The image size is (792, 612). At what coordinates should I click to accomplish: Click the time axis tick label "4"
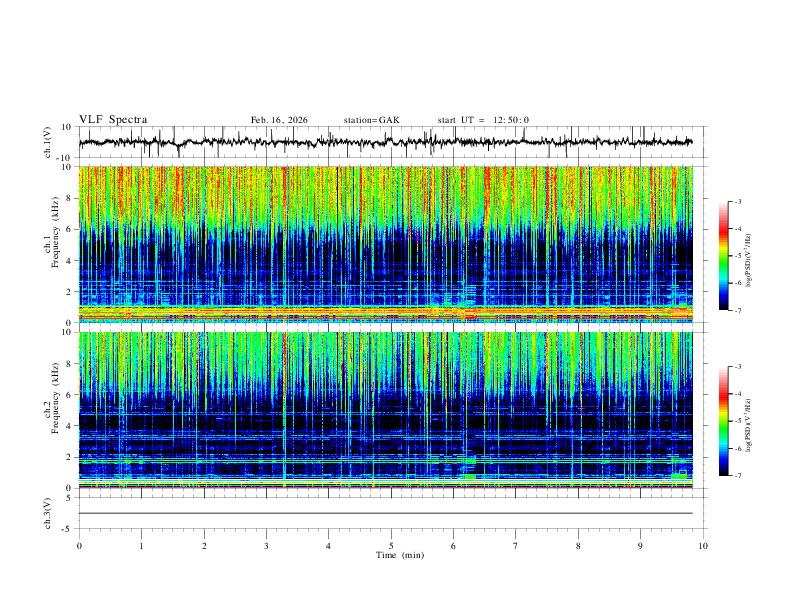coord(328,546)
